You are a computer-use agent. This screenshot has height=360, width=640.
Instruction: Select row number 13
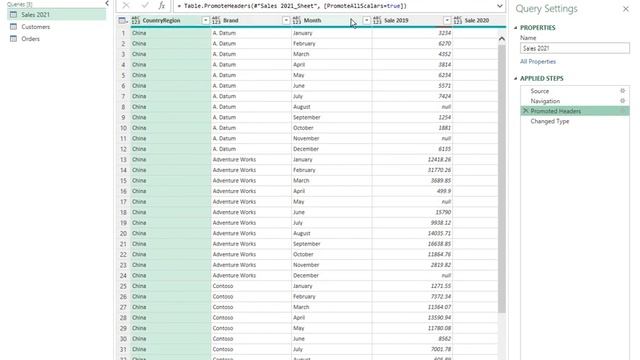pos(123,160)
